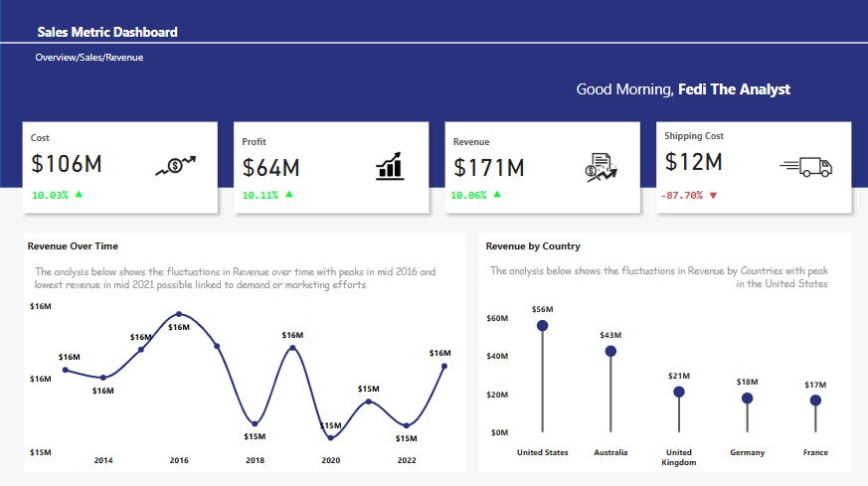This screenshot has height=486, width=868.
Task: Select the France $17M lollipop marker
Action: pos(815,401)
